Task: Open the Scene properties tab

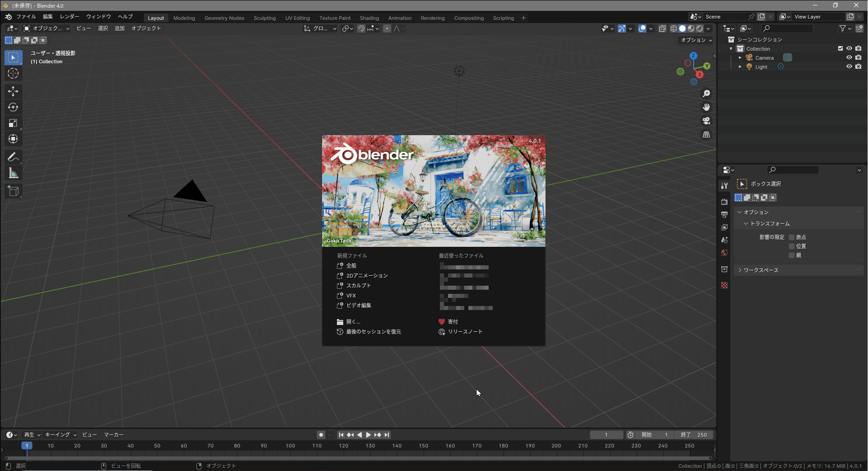Action: coord(724,240)
